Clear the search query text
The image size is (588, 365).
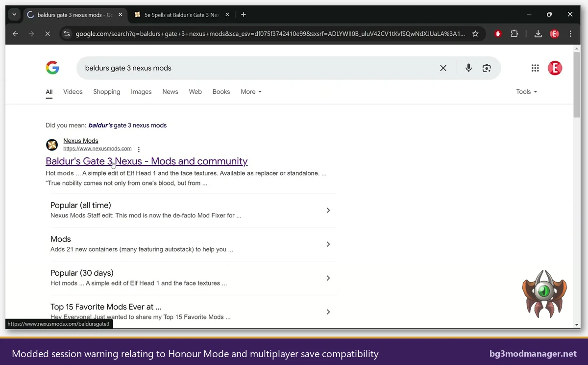(x=443, y=68)
